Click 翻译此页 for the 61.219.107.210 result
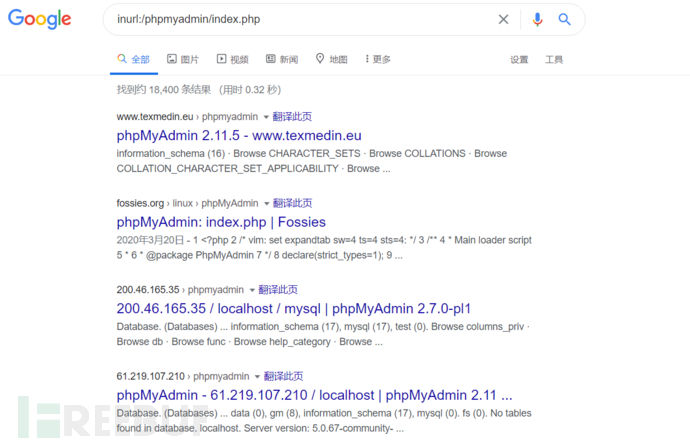 (283, 376)
